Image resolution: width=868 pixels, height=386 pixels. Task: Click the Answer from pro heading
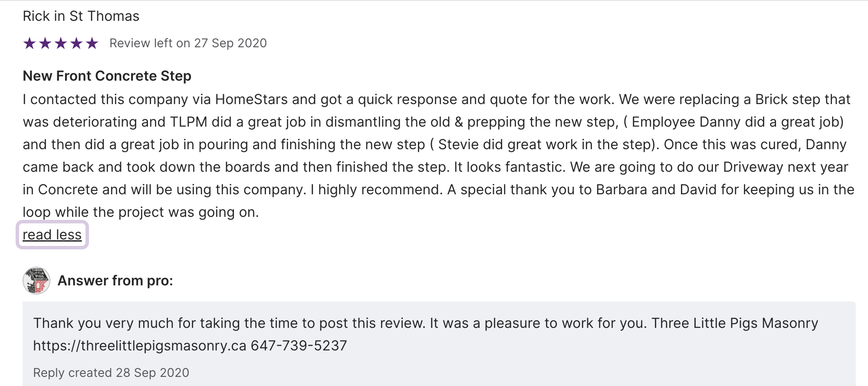tap(115, 281)
